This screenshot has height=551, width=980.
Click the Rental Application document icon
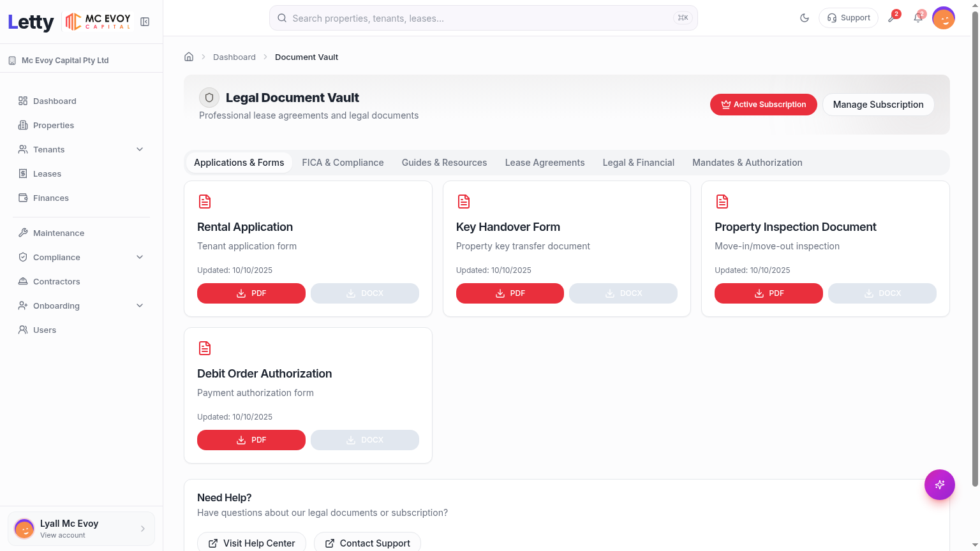click(205, 202)
